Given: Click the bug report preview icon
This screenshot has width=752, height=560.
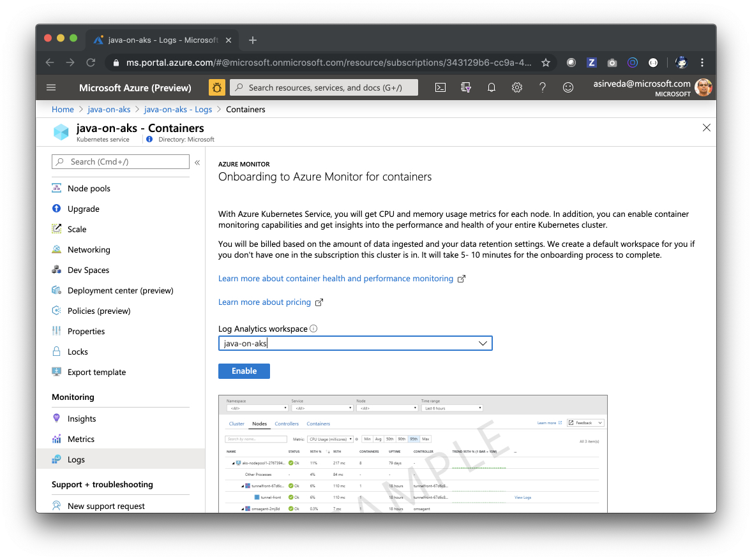Looking at the screenshot, I should click(x=217, y=87).
